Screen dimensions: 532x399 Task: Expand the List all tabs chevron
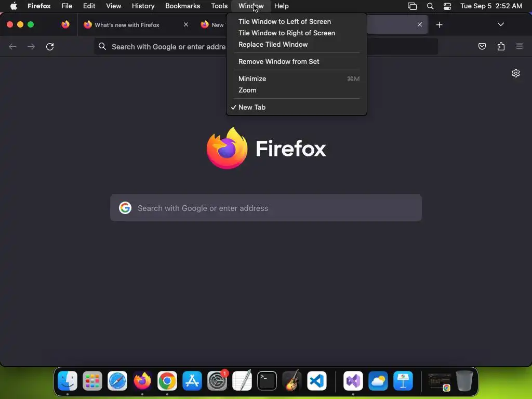pos(500,24)
